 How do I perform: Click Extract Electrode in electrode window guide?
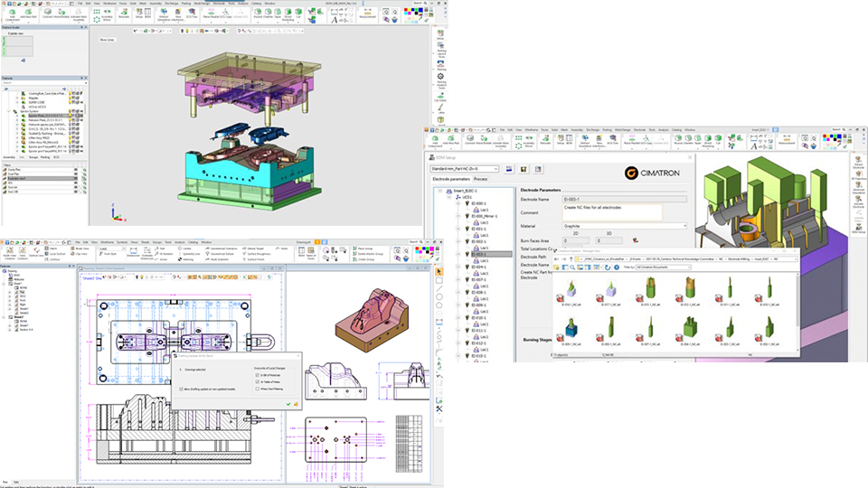click(858, 163)
